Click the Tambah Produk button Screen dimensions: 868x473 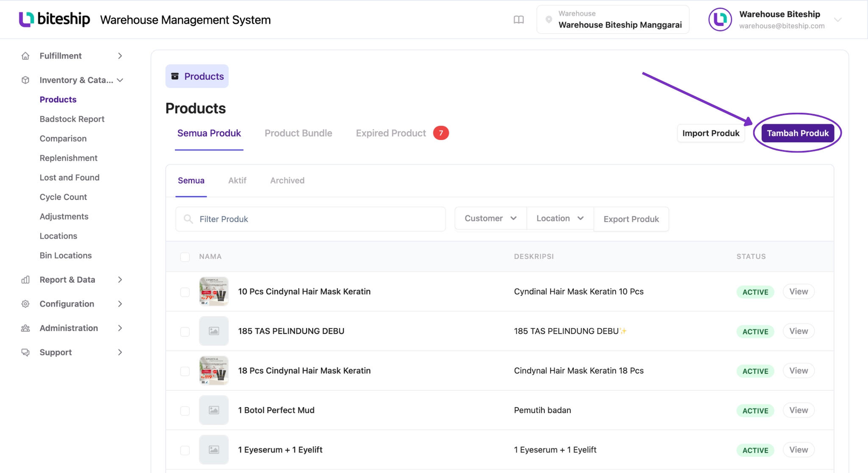point(798,133)
